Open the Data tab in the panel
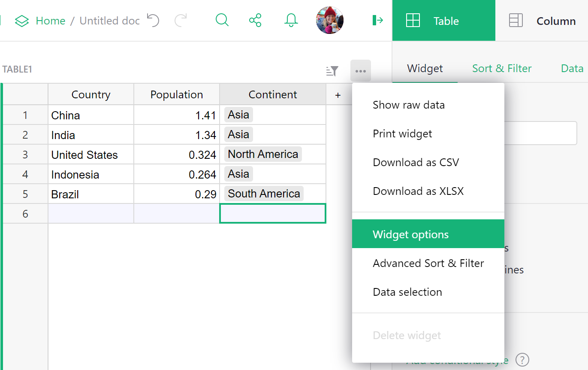 click(x=572, y=68)
